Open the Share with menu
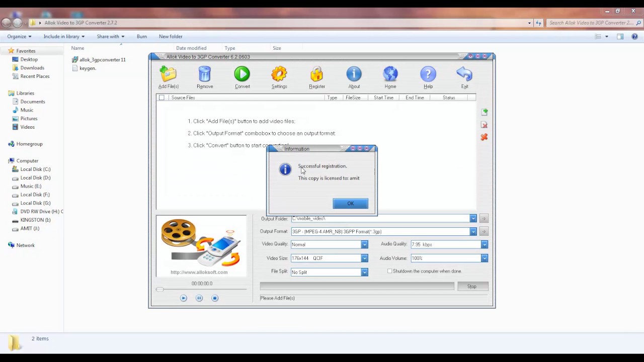 pos(111,36)
